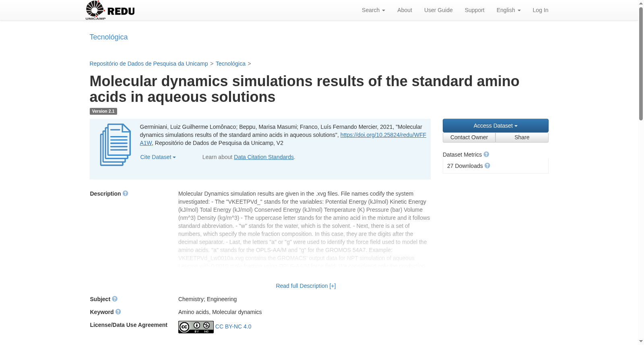
Task: Click the Share button
Action: point(522,137)
